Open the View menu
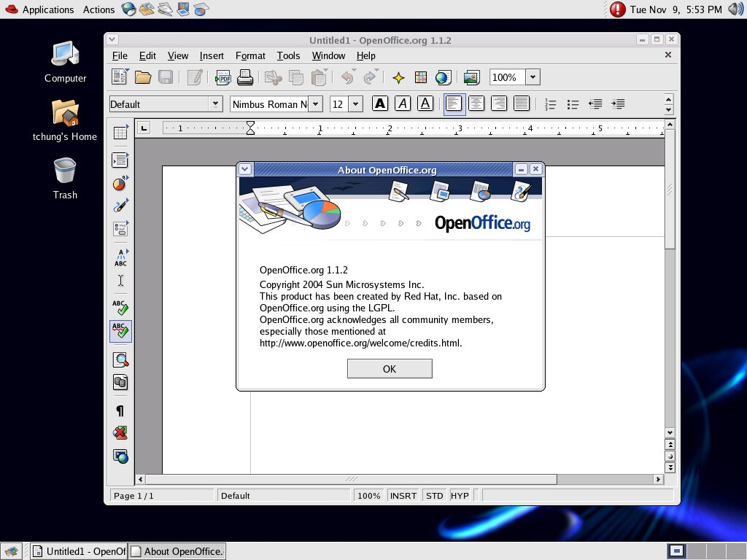Image resolution: width=747 pixels, height=560 pixels. pyautogui.click(x=178, y=55)
